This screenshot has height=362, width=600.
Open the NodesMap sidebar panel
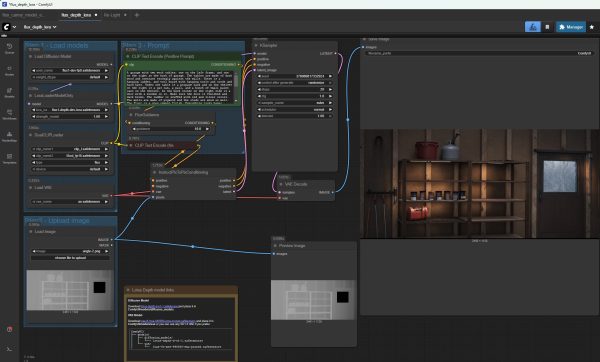tap(9, 137)
